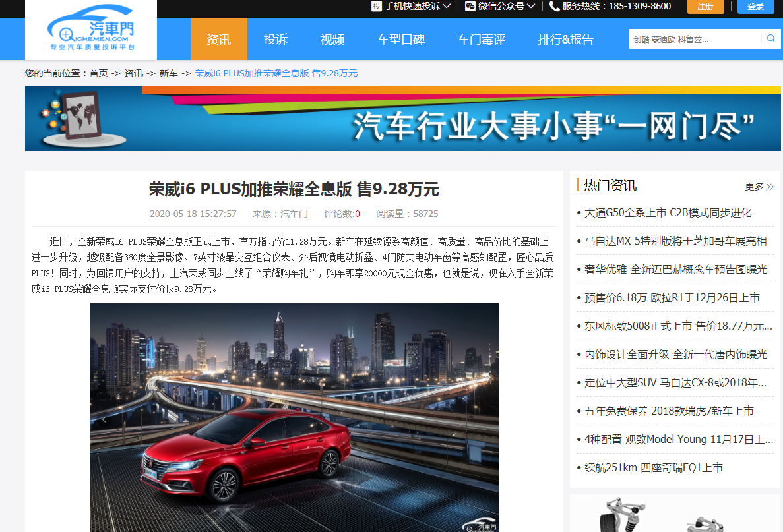Click the 手机快速投诉 icon
The image size is (783, 532).
pos(377,6)
